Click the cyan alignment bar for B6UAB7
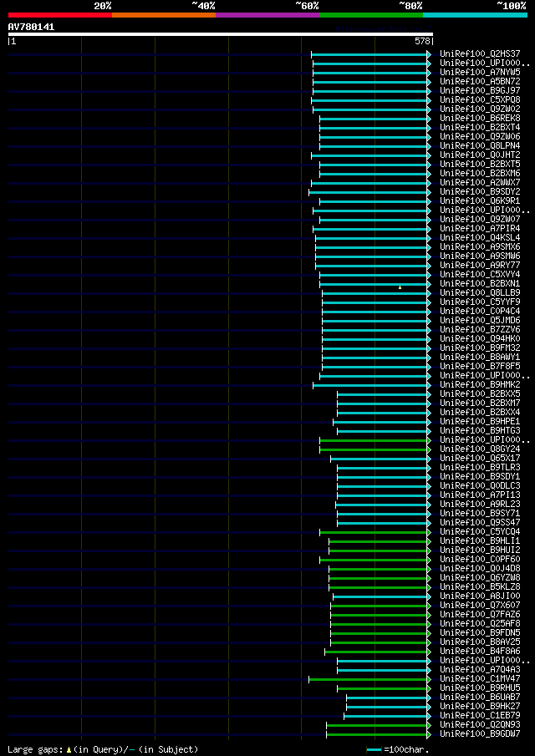Screen dimensions: 535x756 (x=388, y=698)
